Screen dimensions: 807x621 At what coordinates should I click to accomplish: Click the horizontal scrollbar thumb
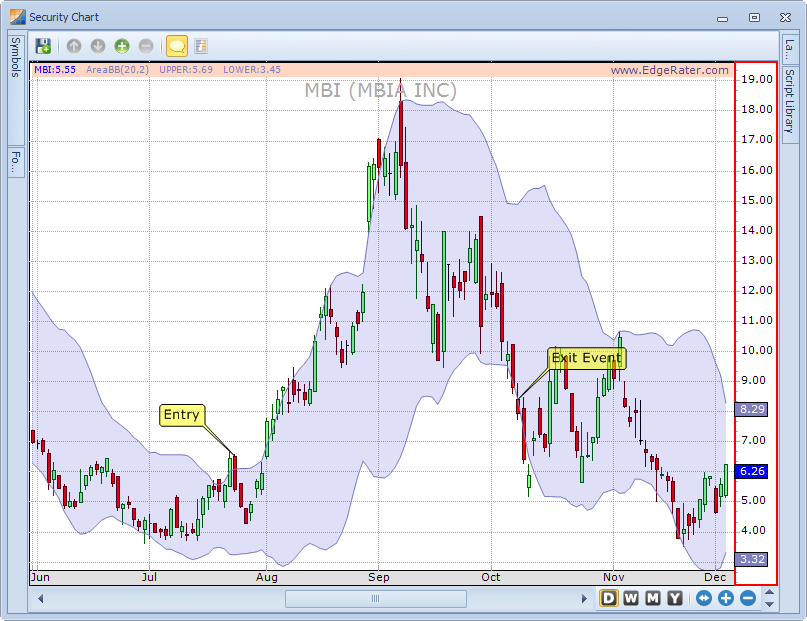coord(376,598)
